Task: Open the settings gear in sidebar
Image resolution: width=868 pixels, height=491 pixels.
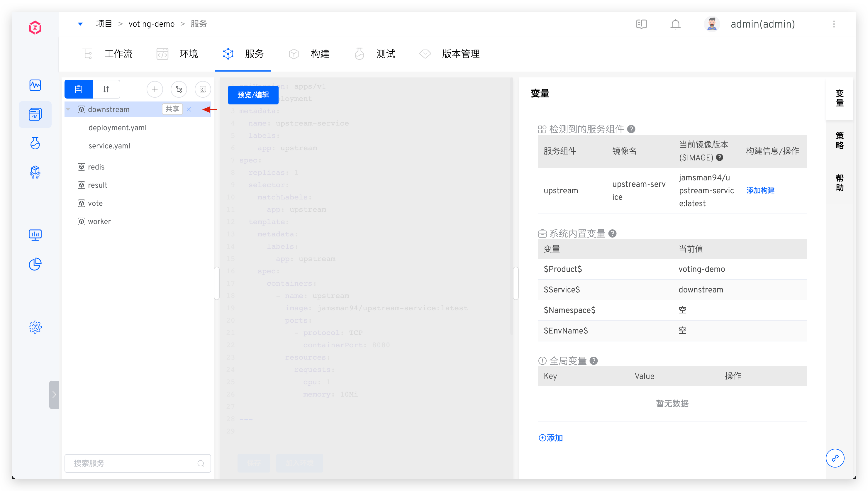Action: [x=35, y=327]
